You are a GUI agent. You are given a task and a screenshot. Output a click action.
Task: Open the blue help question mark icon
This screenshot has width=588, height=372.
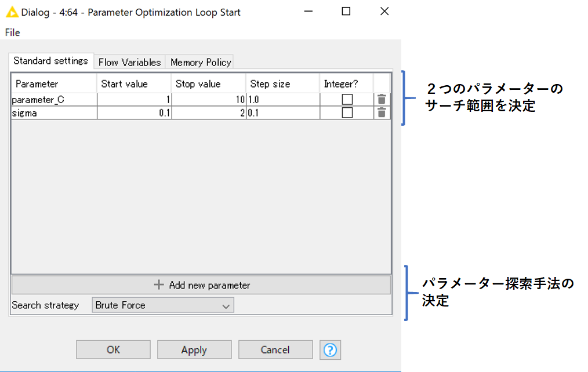(x=330, y=349)
